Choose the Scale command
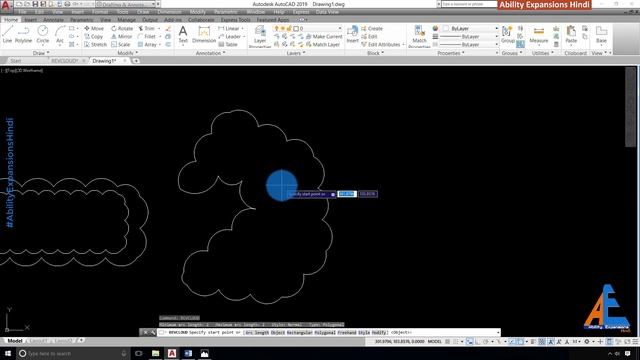 [120, 44]
